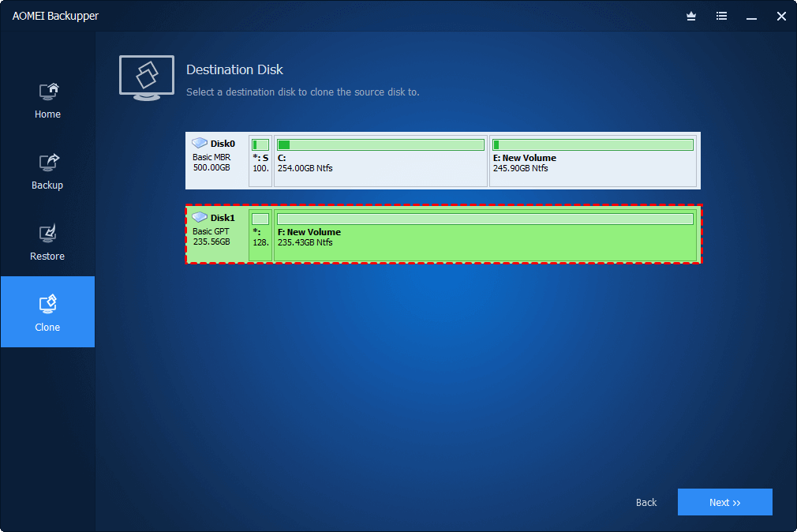797x532 pixels.
Task: Click the F: New Volume usage bar
Action: pos(485,219)
